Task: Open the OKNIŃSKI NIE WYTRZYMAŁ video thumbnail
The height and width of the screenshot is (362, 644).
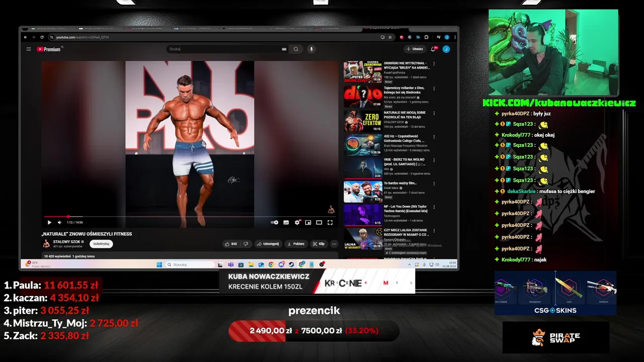Action: point(363,72)
